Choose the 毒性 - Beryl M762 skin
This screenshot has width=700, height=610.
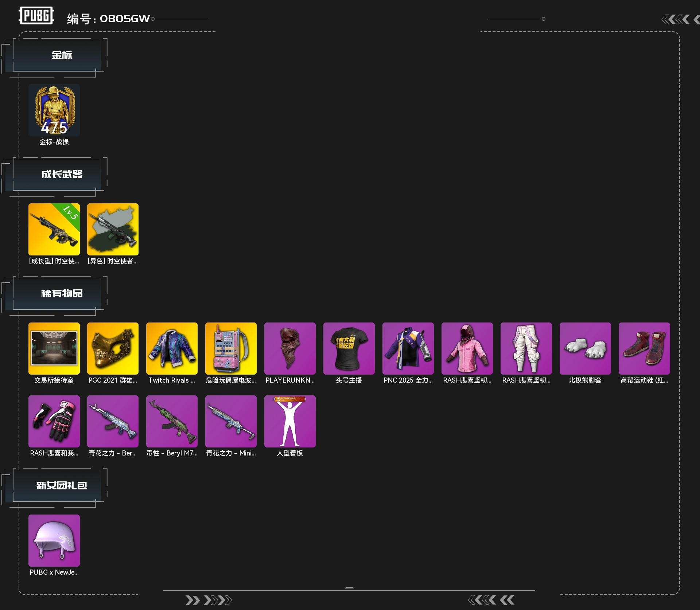[172, 421]
